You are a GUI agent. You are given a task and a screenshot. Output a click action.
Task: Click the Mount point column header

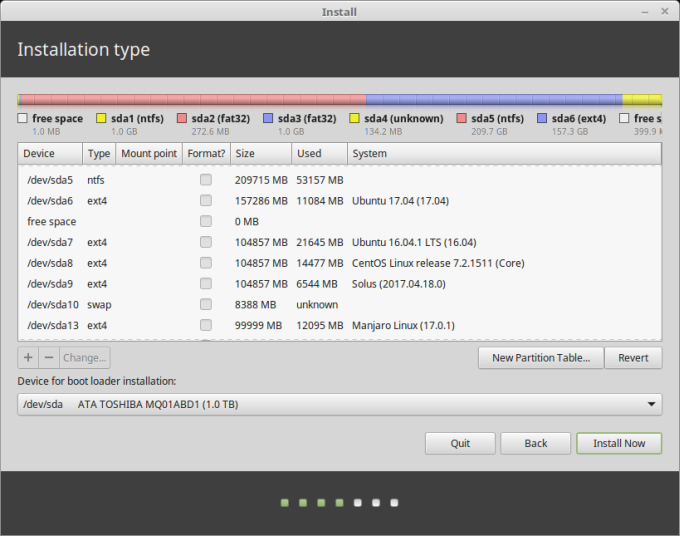click(x=149, y=154)
